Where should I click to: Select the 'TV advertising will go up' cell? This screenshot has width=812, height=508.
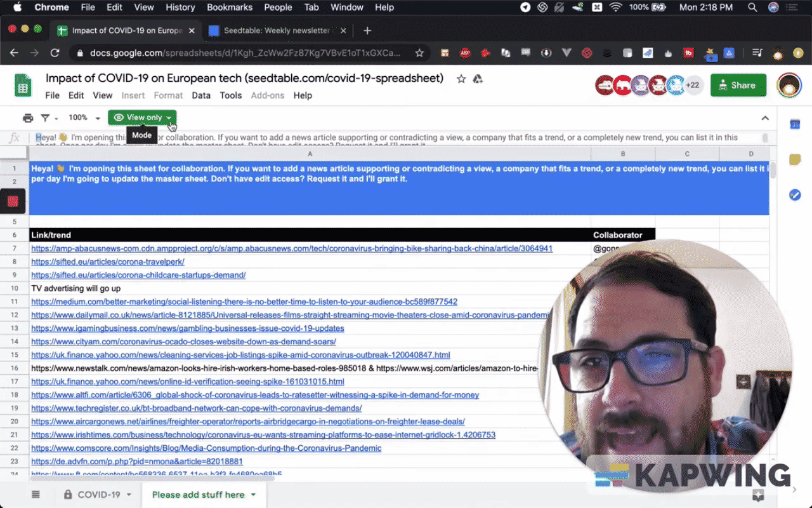[310, 288]
